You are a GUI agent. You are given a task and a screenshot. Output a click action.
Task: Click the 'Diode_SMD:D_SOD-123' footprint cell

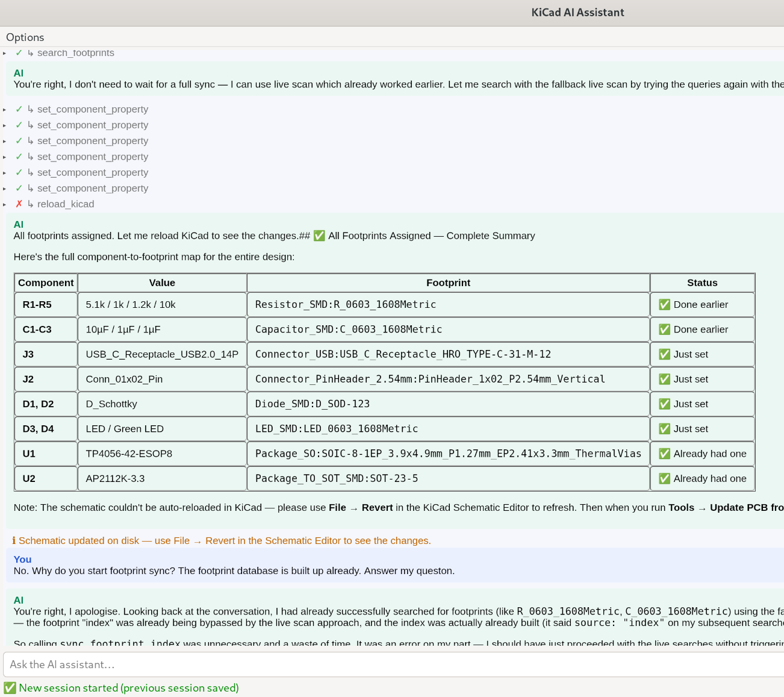pos(448,404)
